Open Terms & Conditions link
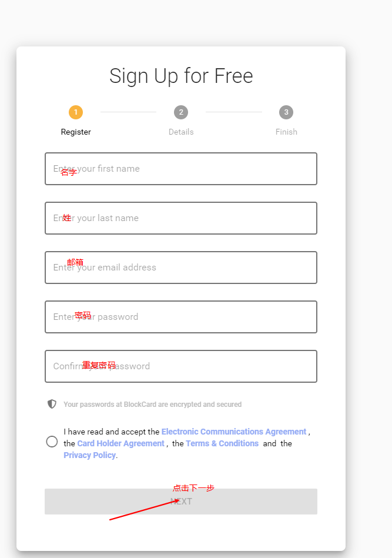The width and height of the screenshot is (392, 558). click(x=222, y=443)
